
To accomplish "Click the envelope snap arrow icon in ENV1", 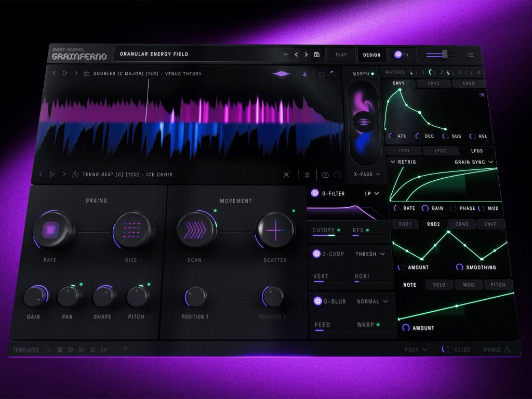I will [482, 95].
